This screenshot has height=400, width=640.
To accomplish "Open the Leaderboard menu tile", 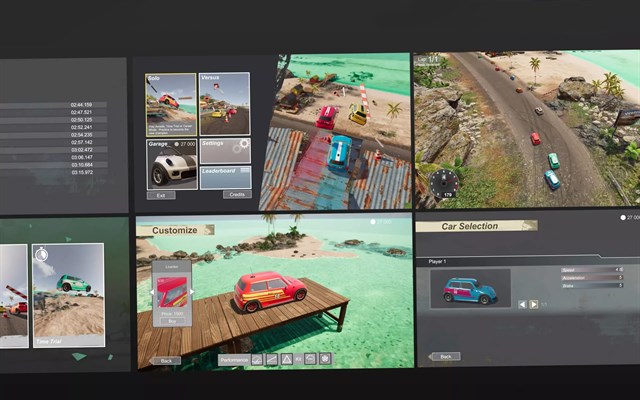I will tap(225, 178).
